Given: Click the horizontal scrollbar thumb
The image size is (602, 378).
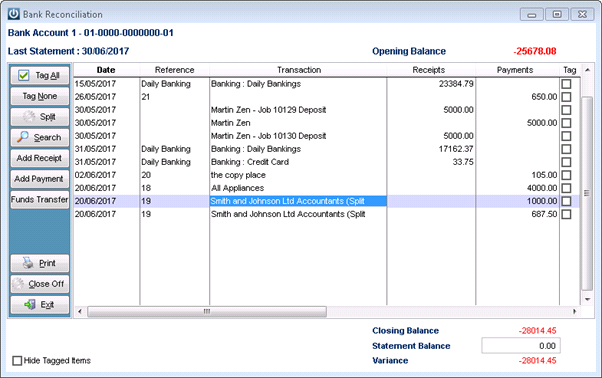Looking at the screenshot, I should (x=207, y=311).
